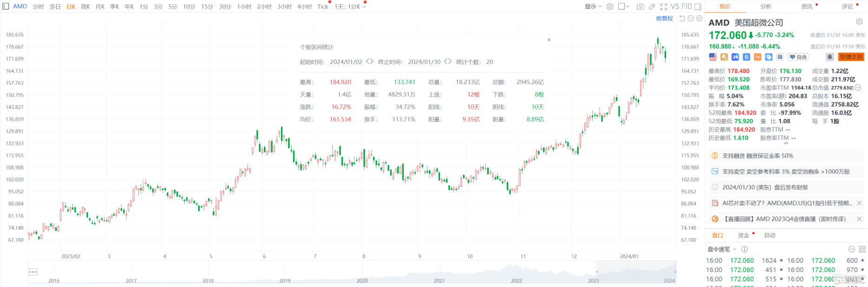Open the 盘中逐笔 dropdown
Image resolution: width=868 pixels, height=287 pixels.
click(722, 249)
